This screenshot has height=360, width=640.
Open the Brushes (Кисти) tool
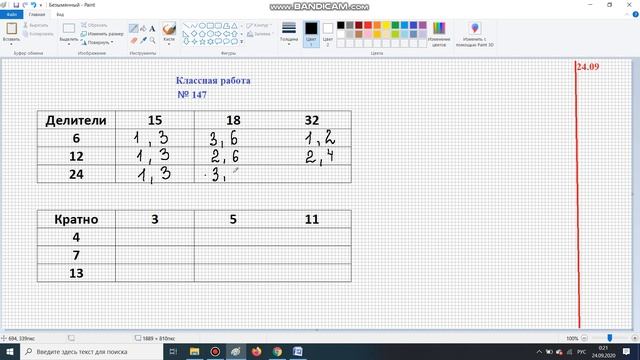click(169, 29)
